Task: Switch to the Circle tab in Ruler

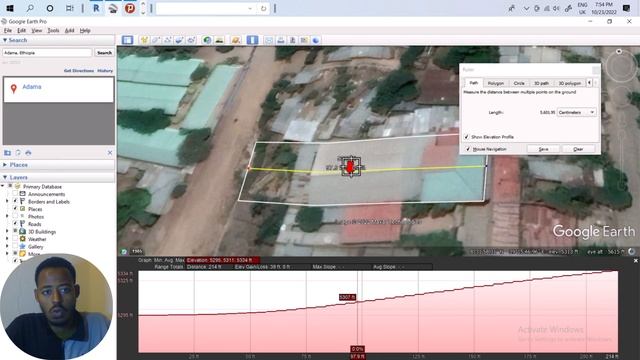Action: click(519, 83)
